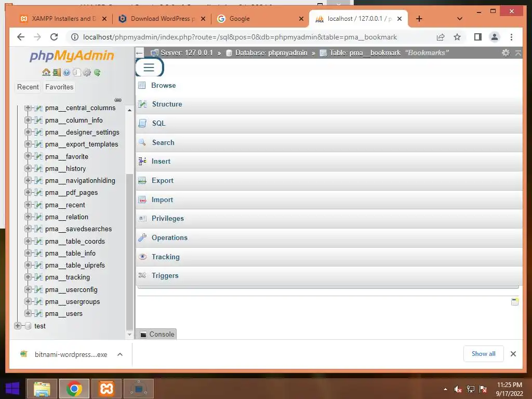Open phpMyAdmin documentation help icon

pyautogui.click(x=66, y=72)
